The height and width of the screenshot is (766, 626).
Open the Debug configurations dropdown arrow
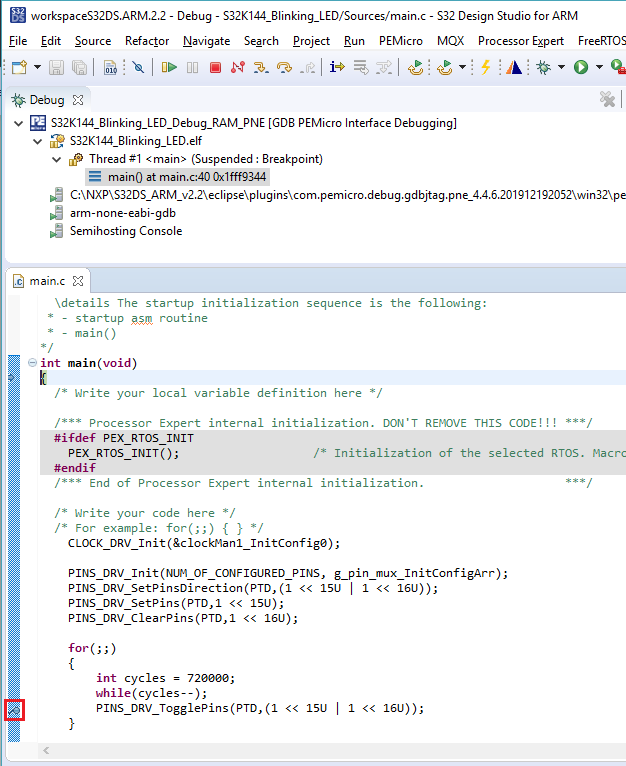[x=561, y=67]
